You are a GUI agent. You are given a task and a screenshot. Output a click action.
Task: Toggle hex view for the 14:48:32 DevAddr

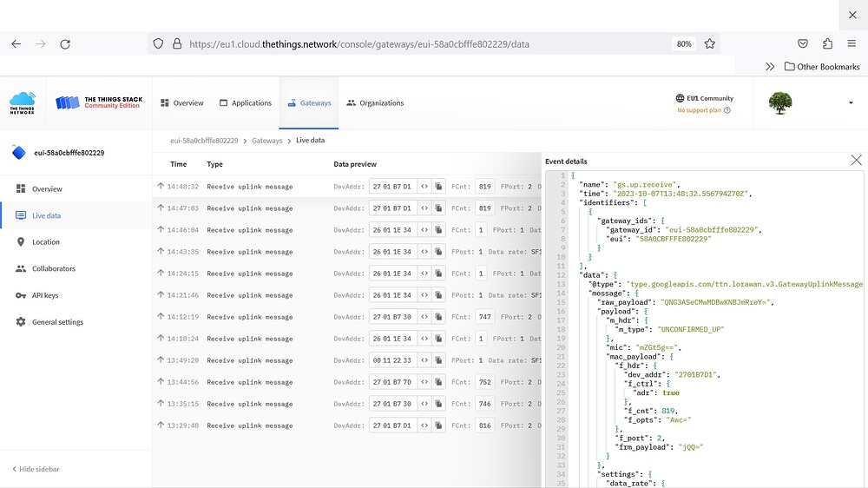424,187
